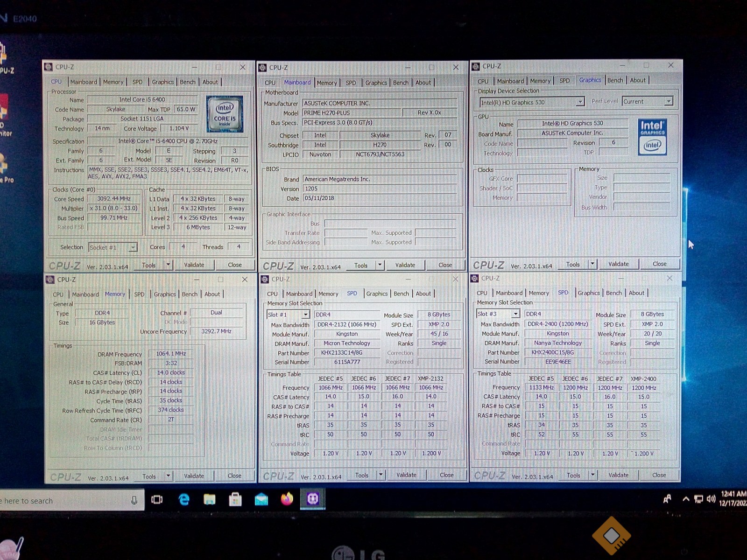Expand Tools arrow in the Graphics window
This screenshot has width=747, height=560.
click(592, 264)
